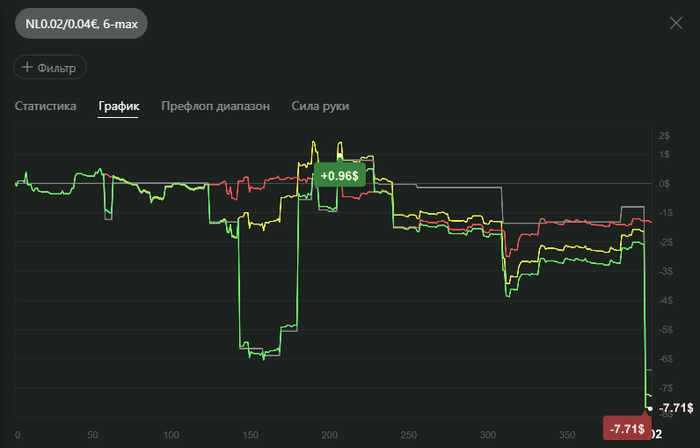The image size is (700, 448).
Task: Select the График tab
Action: (118, 106)
